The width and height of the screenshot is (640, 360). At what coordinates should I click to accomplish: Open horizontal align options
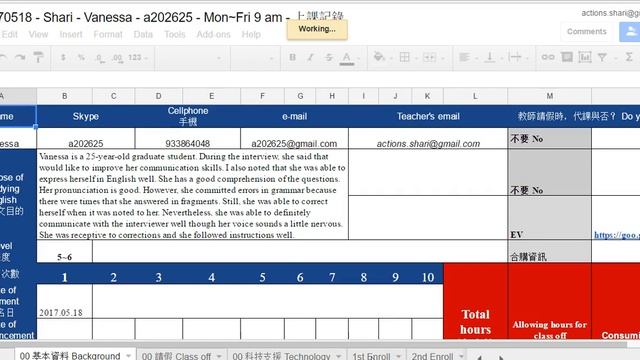tap(464, 58)
